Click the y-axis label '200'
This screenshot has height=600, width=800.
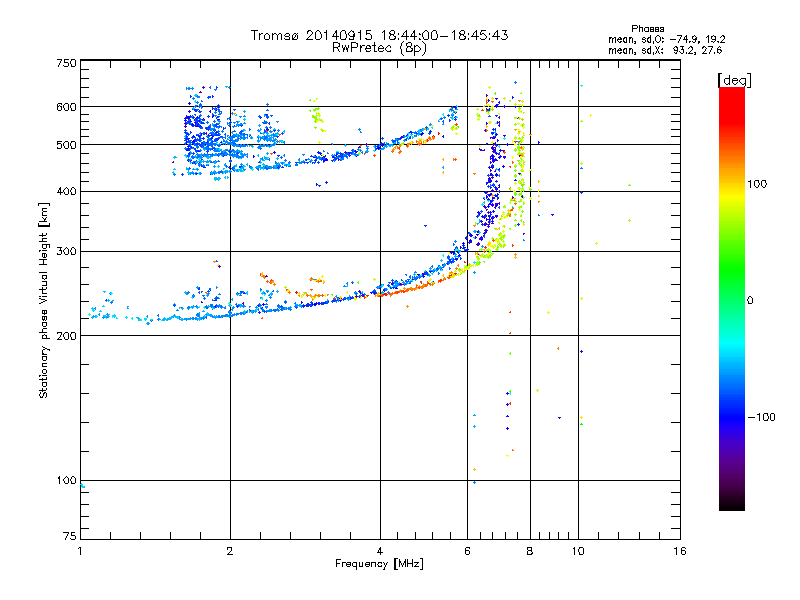click(67, 336)
